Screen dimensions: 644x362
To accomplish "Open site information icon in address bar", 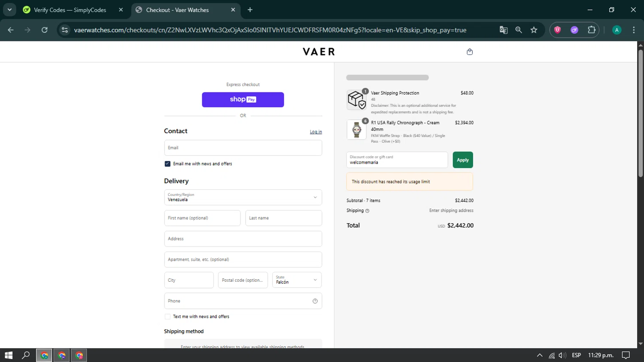I will coord(65,30).
